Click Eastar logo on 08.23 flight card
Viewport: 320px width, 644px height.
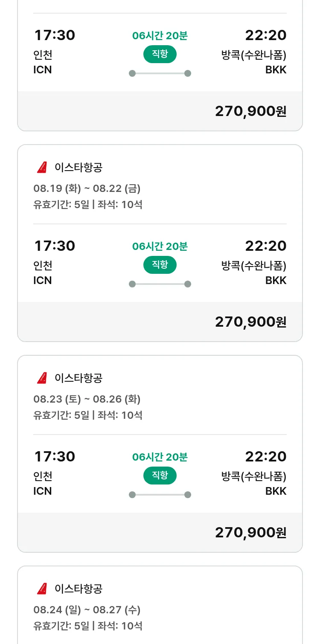tap(42, 378)
